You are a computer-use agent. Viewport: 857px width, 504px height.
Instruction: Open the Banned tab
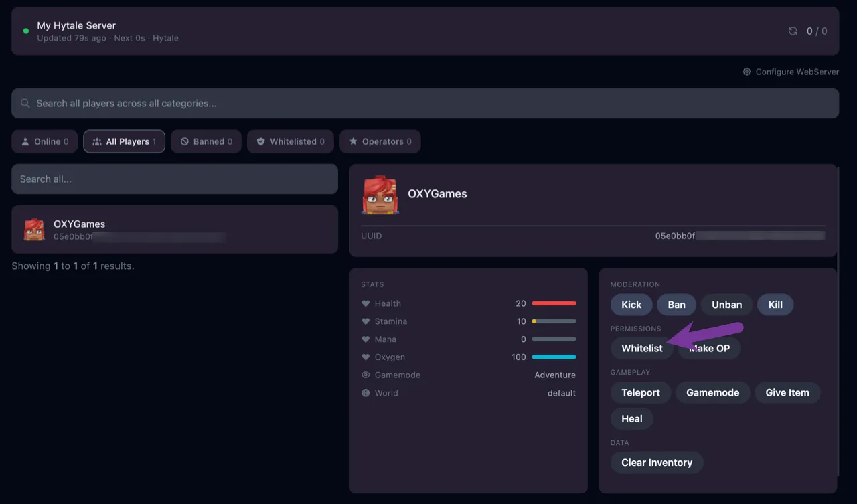click(x=206, y=141)
